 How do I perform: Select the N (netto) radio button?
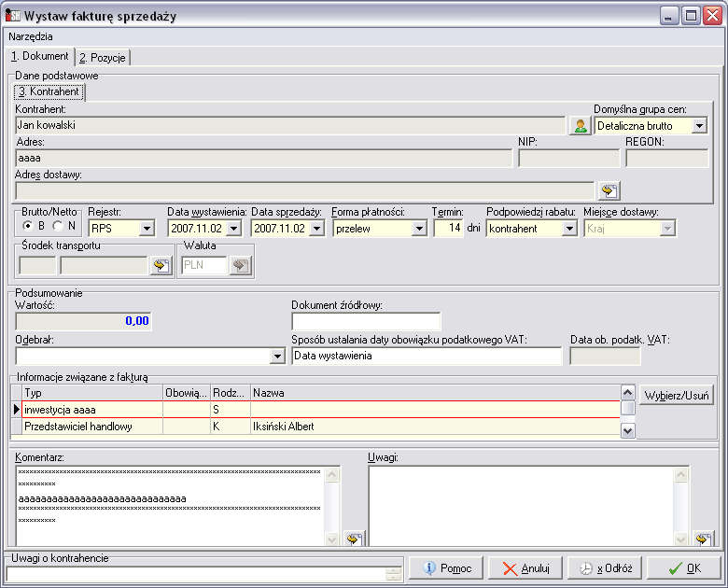58,226
